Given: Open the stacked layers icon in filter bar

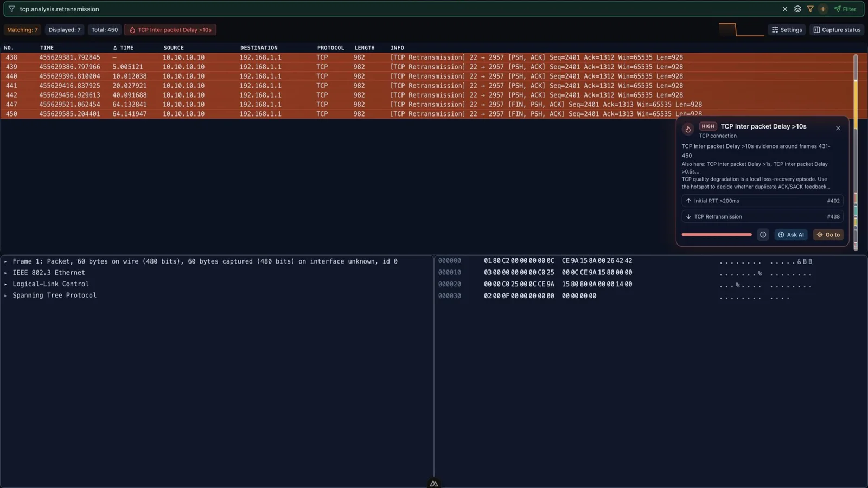Looking at the screenshot, I should coord(797,9).
